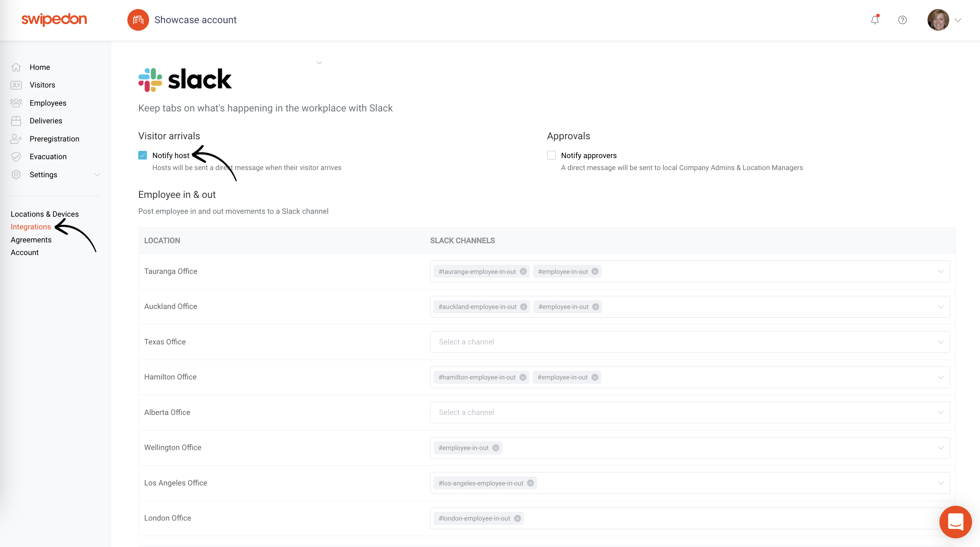The width and height of the screenshot is (980, 547).
Task: Click the Wellington Office location cell
Action: [172, 448]
